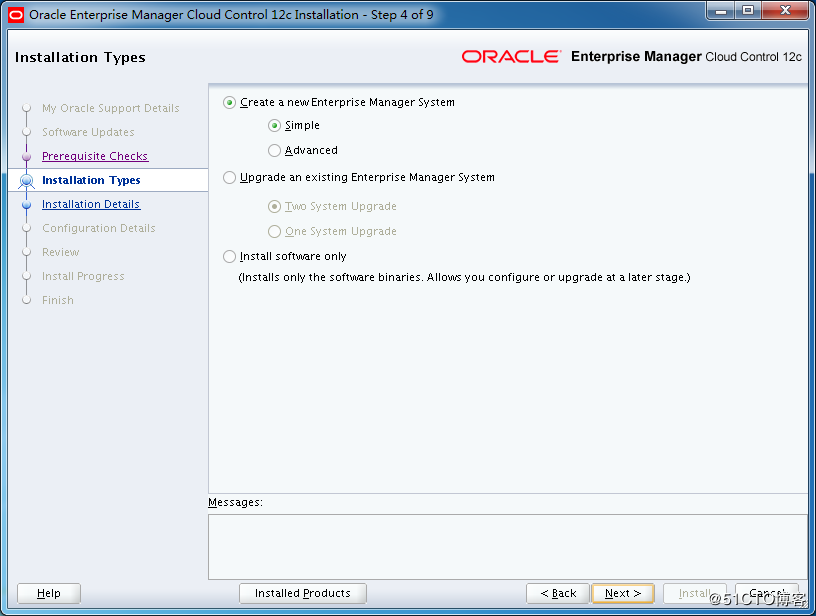Click the Installation Types step in sidebar
This screenshot has height=616, width=816.
(x=91, y=181)
